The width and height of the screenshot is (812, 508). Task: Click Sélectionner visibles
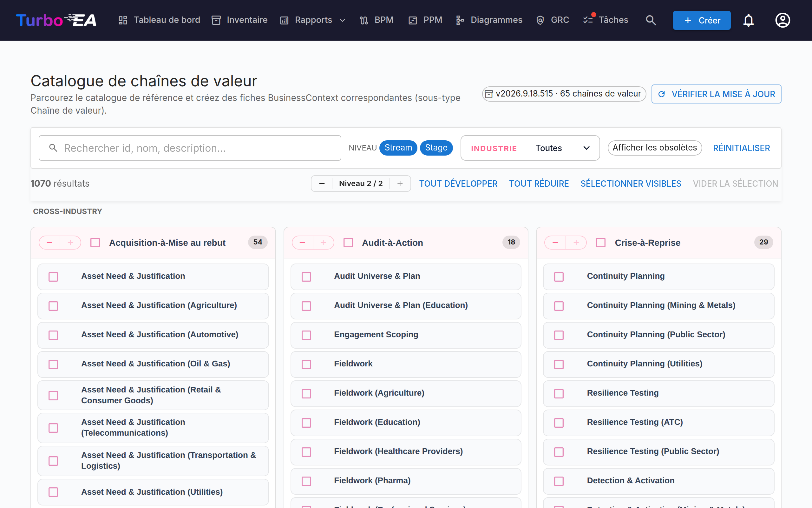point(631,184)
